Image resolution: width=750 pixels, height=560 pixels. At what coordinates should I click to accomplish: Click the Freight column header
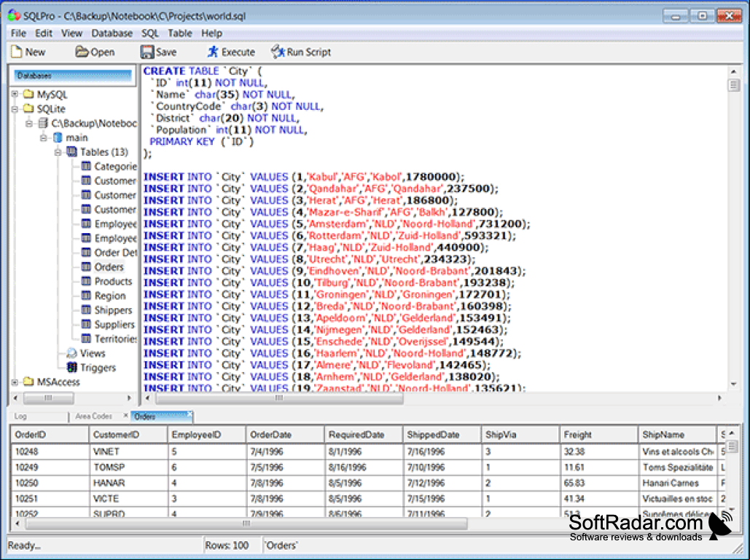tap(599, 435)
